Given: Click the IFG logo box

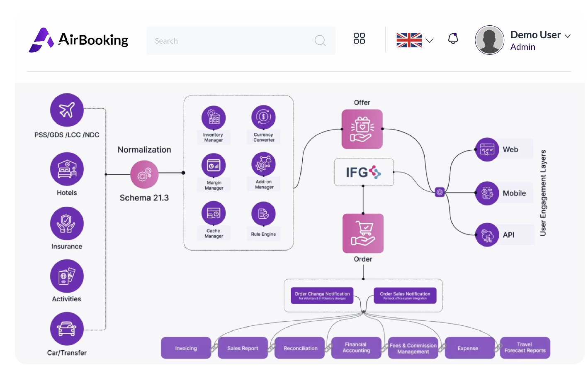Looking at the screenshot, I should tap(364, 172).
